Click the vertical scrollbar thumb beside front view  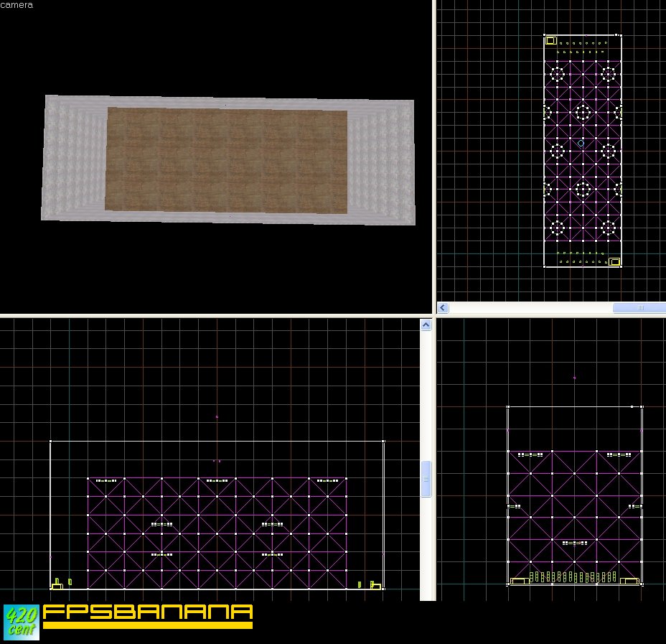pyautogui.click(x=426, y=479)
